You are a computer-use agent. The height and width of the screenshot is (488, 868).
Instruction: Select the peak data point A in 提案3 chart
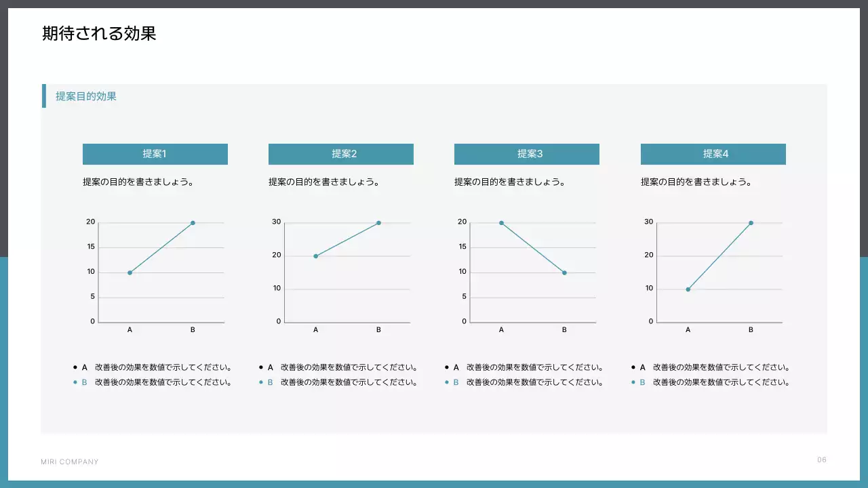coord(501,222)
